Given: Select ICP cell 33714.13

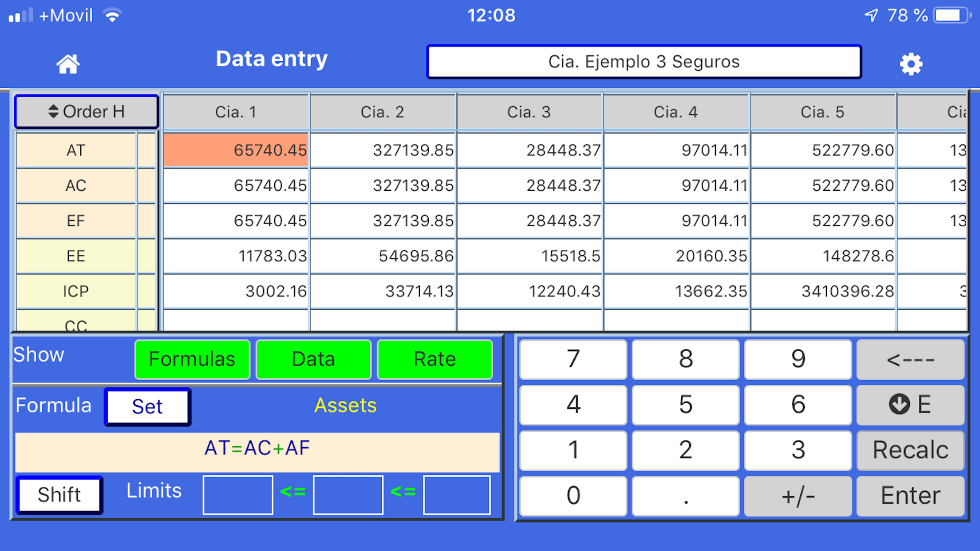Looking at the screenshot, I should (383, 291).
